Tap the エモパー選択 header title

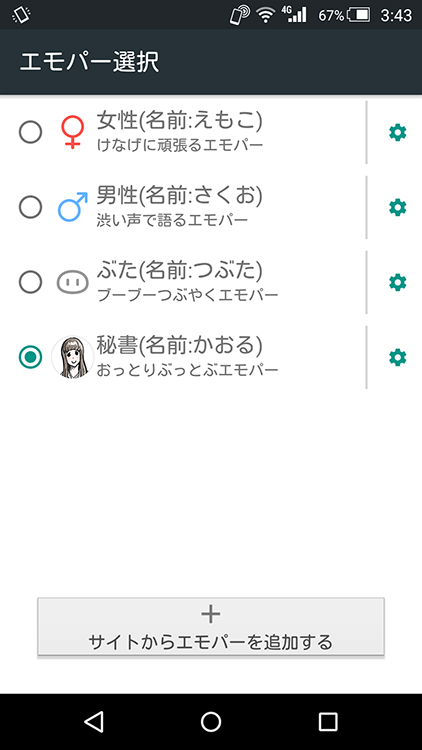pyautogui.click(x=89, y=62)
